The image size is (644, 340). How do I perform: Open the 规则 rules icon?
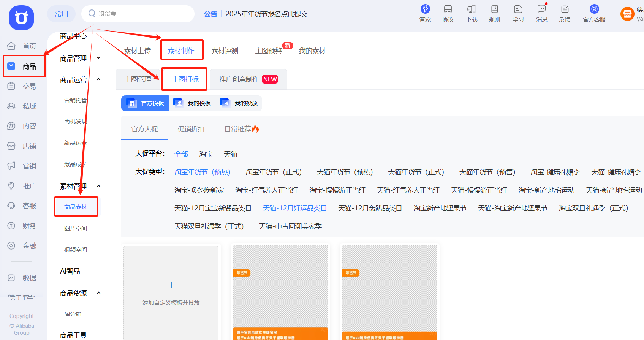(x=494, y=9)
